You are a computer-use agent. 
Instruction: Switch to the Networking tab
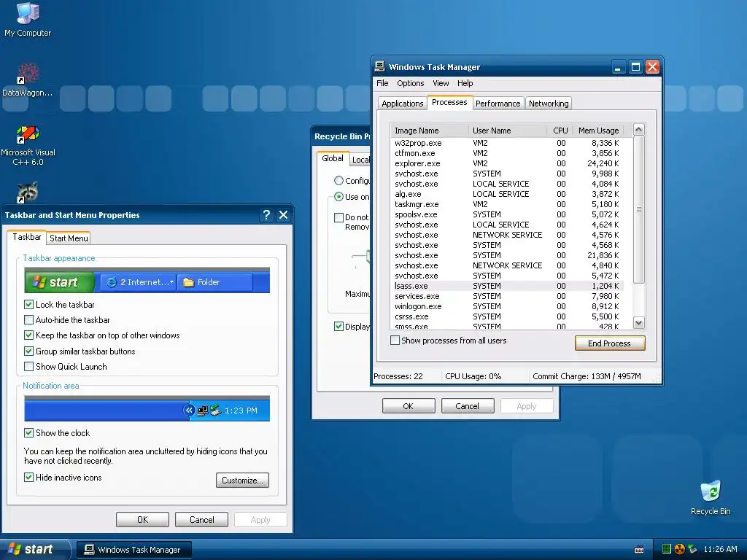tap(549, 104)
